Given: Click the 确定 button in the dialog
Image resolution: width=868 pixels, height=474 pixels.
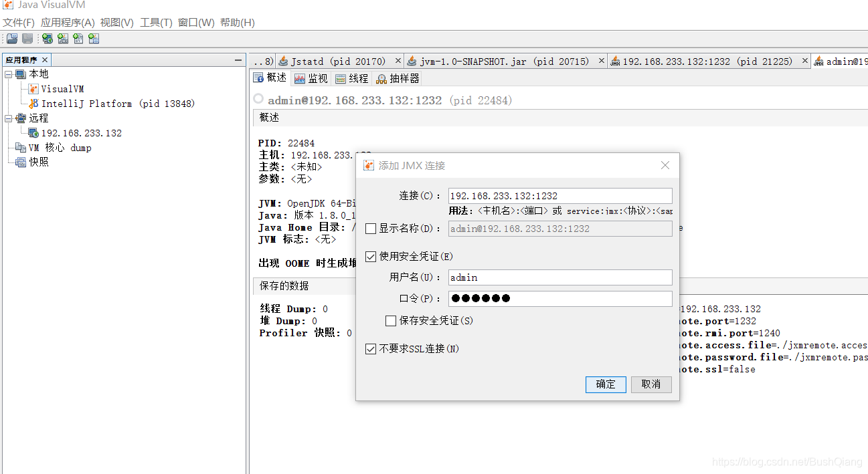Looking at the screenshot, I should [x=606, y=384].
